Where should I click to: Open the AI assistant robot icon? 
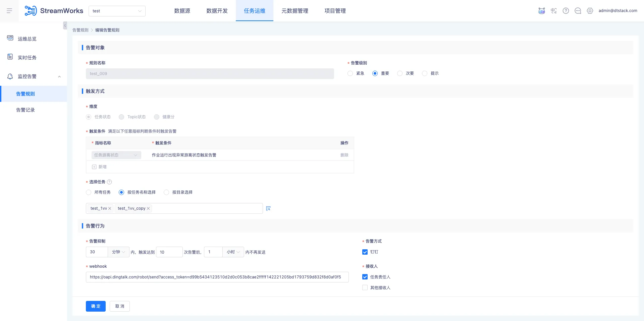click(x=541, y=11)
